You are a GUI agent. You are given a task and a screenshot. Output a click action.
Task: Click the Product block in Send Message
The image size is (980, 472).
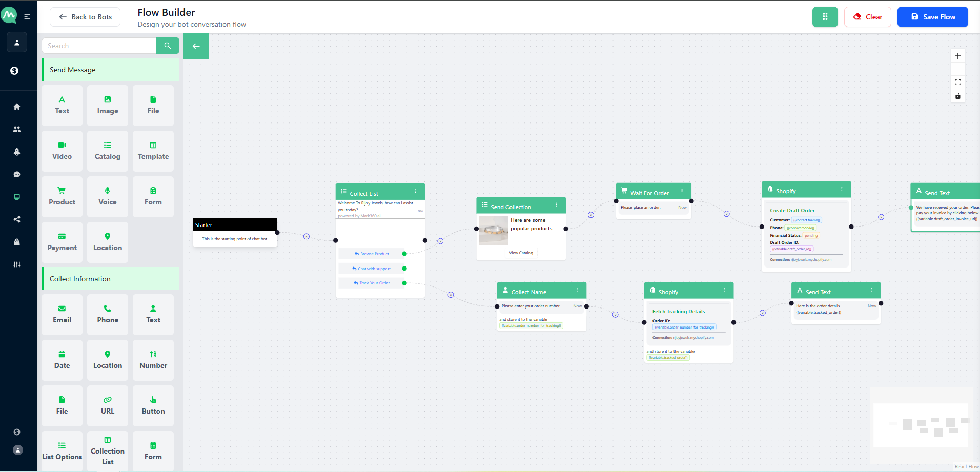[x=62, y=196]
